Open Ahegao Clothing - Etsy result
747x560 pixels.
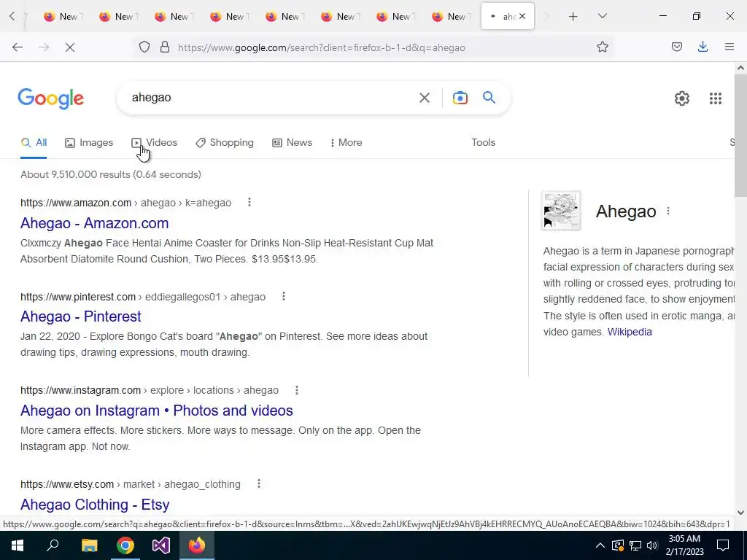pos(95,505)
